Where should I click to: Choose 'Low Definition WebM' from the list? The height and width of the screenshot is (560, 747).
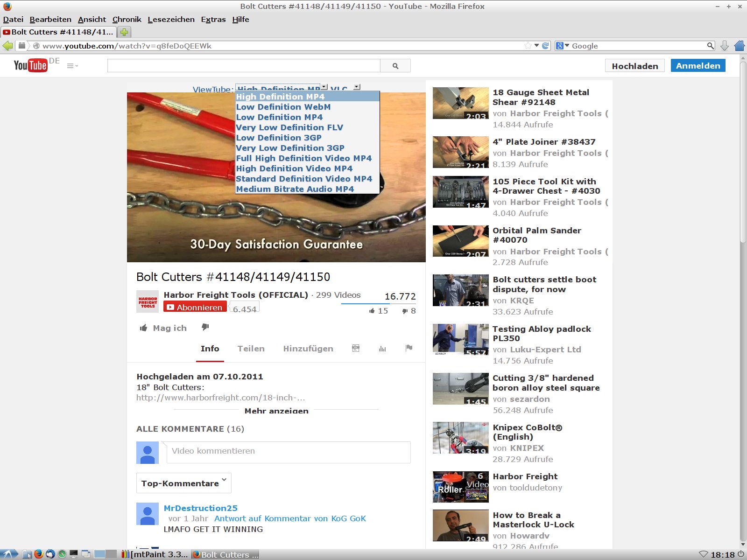click(x=283, y=107)
